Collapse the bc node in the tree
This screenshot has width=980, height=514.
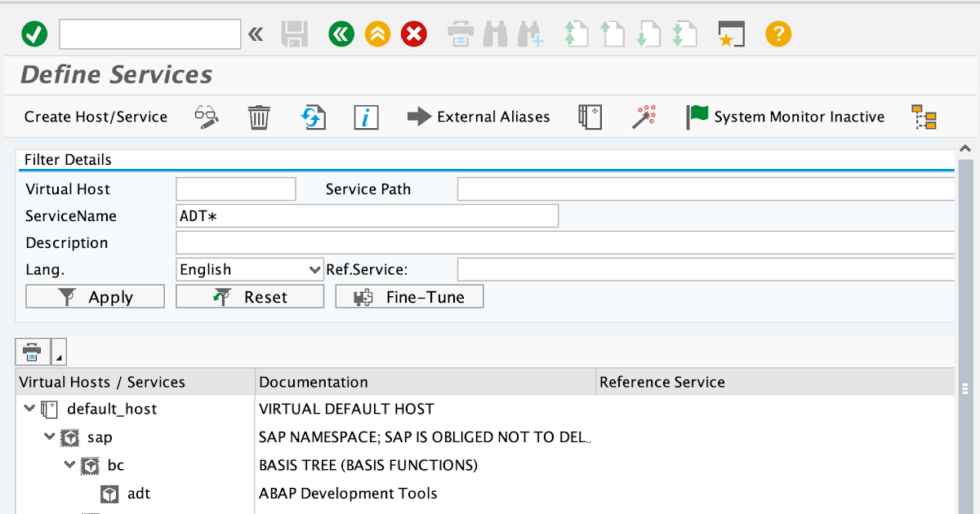[69, 465]
